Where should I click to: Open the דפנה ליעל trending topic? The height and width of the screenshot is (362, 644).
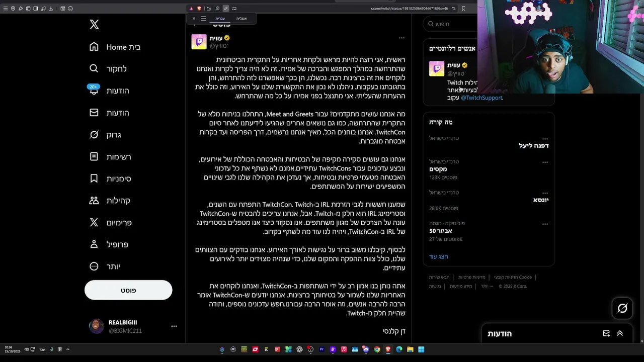(533, 145)
